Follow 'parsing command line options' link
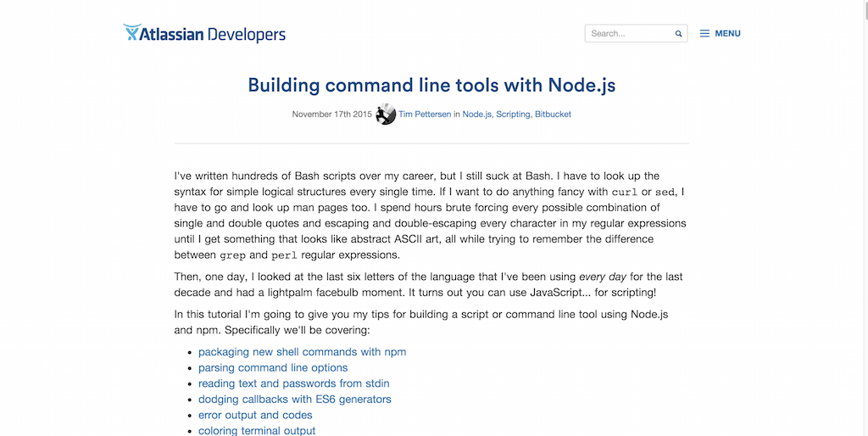 coord(273,368)
